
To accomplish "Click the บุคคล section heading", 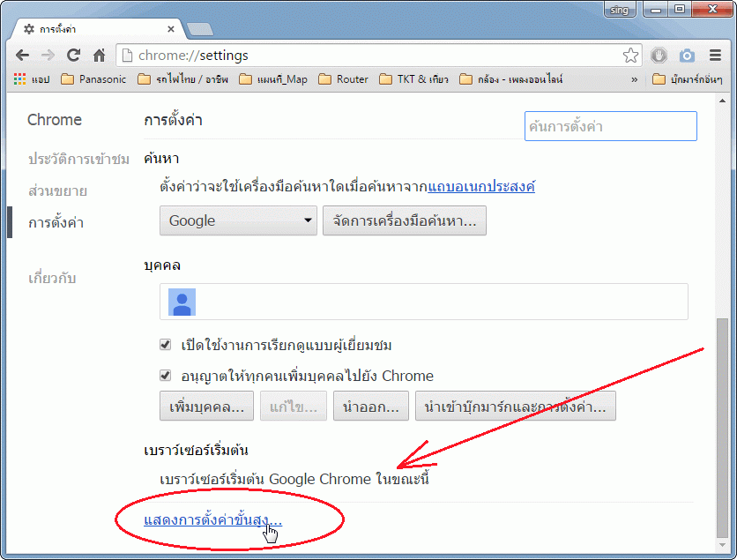I will coord(162,265).
